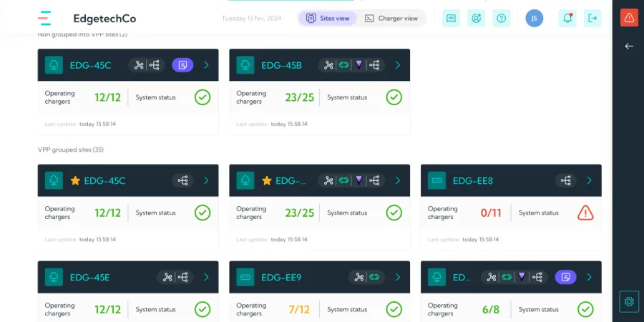Open the EDG-45E site title
Image resolution: width=644 pixels, height=322 pixels.
(89, 278)
